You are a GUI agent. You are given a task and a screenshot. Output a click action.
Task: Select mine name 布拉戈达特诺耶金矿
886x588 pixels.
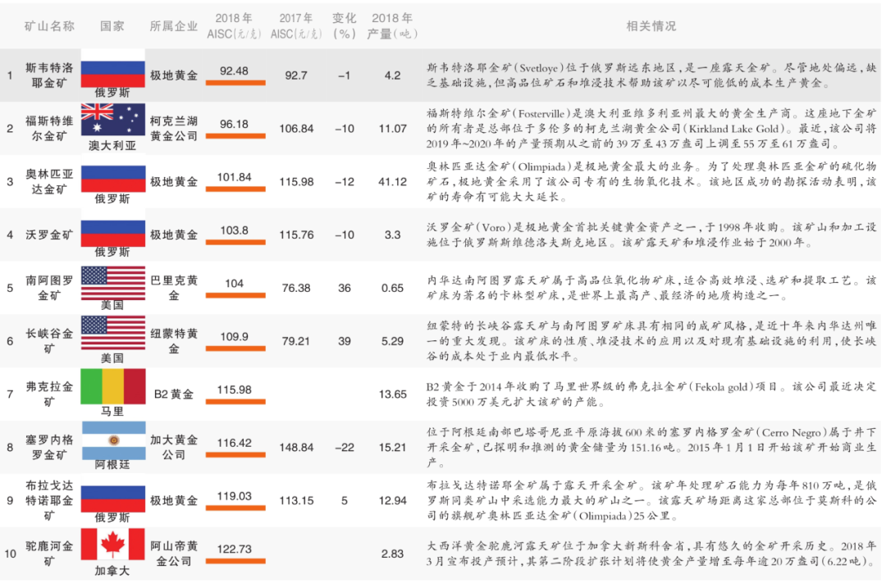49,500
